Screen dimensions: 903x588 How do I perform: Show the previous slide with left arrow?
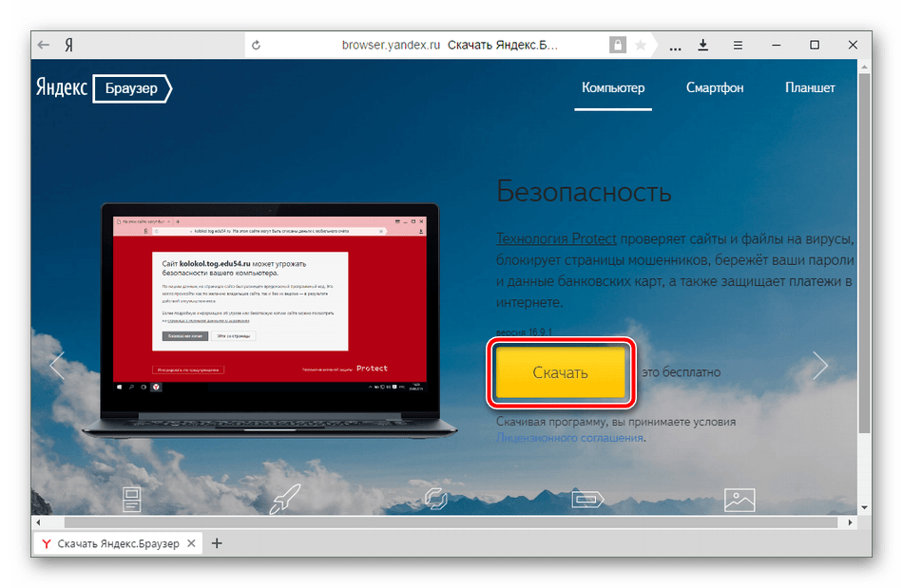click(x=57, y=366)
